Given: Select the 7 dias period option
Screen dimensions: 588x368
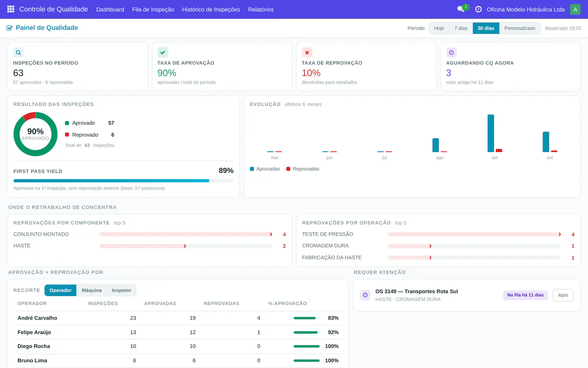Looking at the screenshot, I should tap(461, 28).
